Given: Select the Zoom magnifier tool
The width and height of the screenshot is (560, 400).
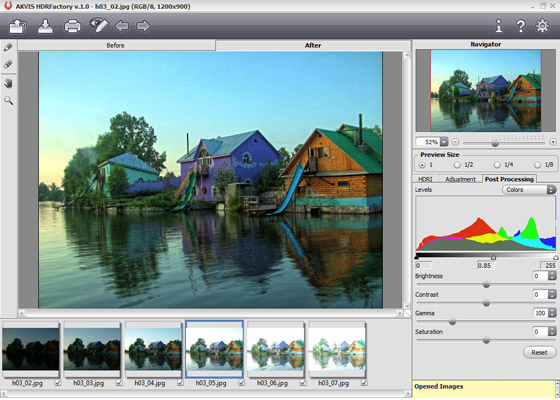Looking at the screenshot, I should [9, 101].
